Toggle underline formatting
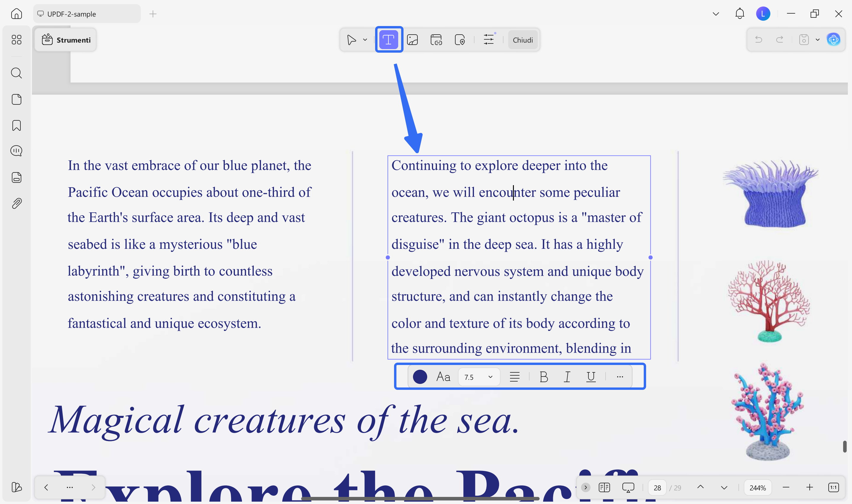 [x=591, y=377]
